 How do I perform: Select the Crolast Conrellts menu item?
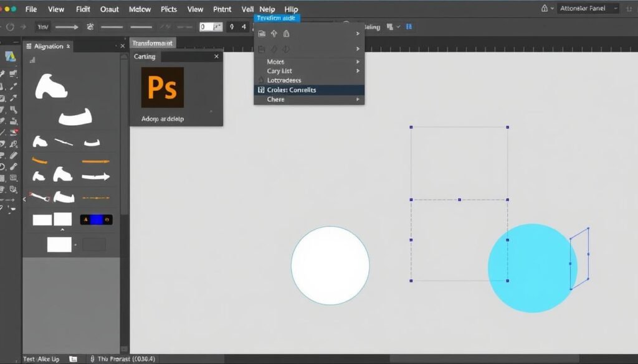point(309,90)
